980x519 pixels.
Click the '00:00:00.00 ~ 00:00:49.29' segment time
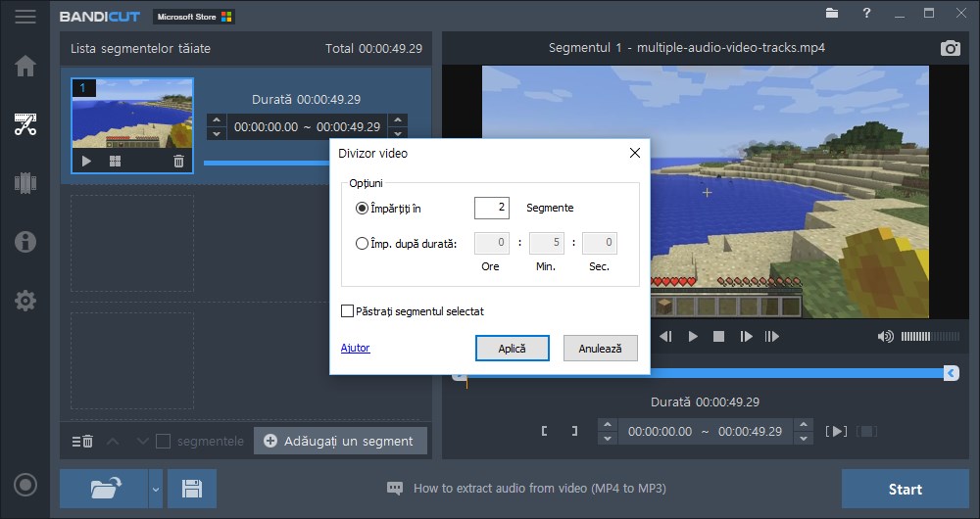pyautogui.click(x=307, y=126)
